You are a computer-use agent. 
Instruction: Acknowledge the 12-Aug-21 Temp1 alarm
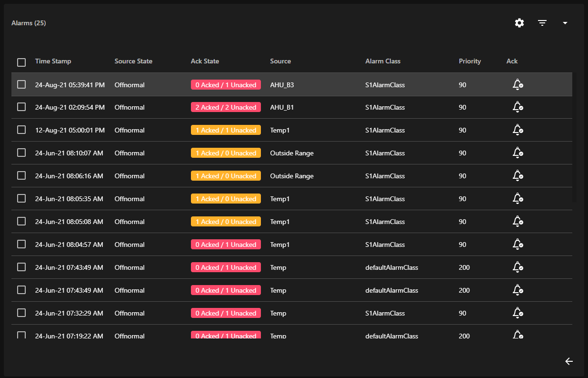pyautogui.click(x=518, y=130)
